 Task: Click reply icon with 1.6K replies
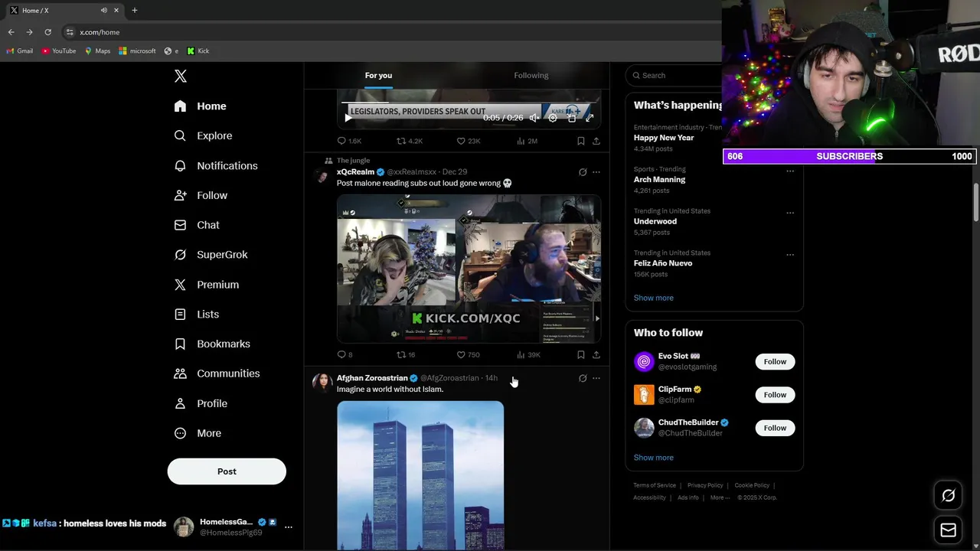(341, 141)
